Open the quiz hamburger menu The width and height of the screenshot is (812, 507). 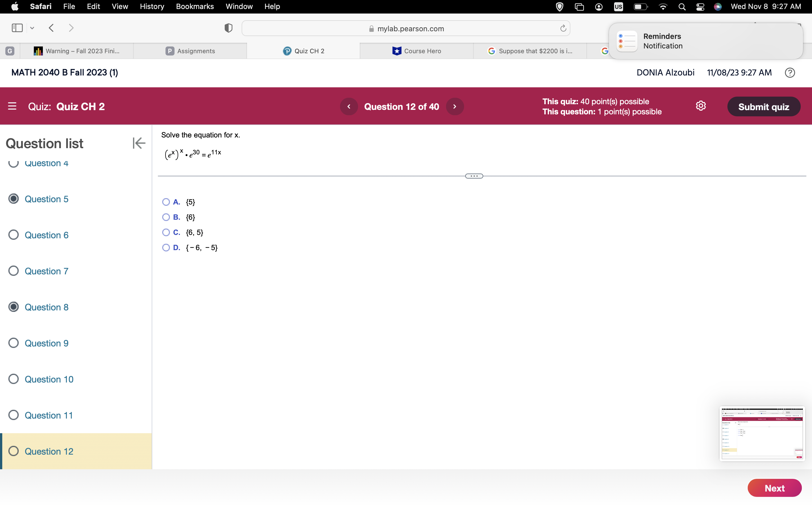coord(12,106)
